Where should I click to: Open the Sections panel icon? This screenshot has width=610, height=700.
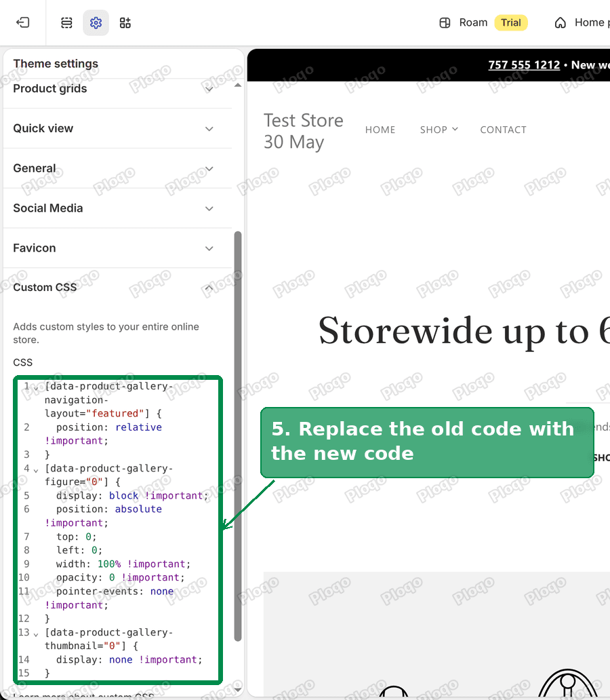66,23
